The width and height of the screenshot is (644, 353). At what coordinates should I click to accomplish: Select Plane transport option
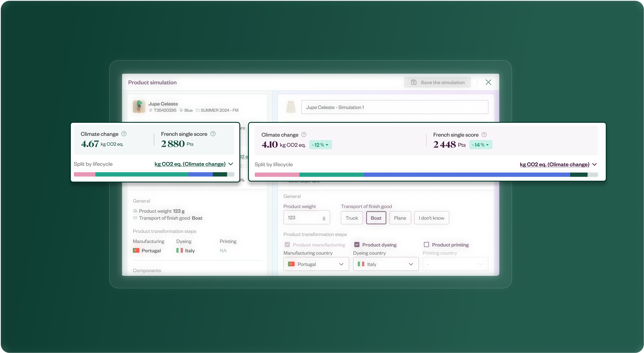point(400,218)
